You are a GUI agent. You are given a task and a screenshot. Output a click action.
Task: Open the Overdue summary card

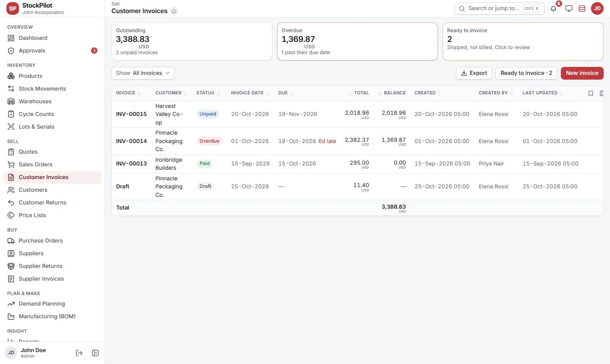click(x=357, y=41)
